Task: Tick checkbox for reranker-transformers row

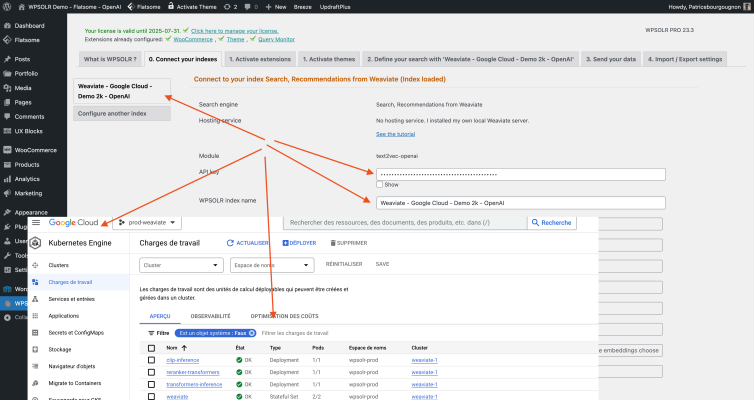Action: click(x=151, y=373)
